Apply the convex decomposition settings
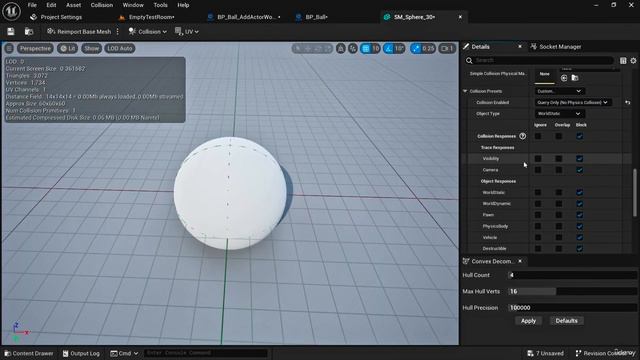This screenshot has width=640, height=360. point(528,321)
